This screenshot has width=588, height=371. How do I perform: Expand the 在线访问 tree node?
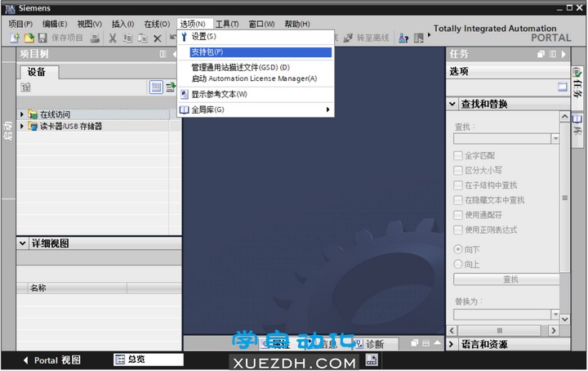(x=22, y=114)
